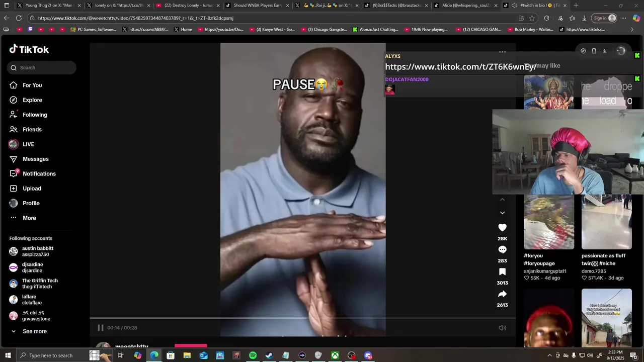The image size is (644, 362).
Task: Switch to Young Thug on X tab
Action: [48, 6]
